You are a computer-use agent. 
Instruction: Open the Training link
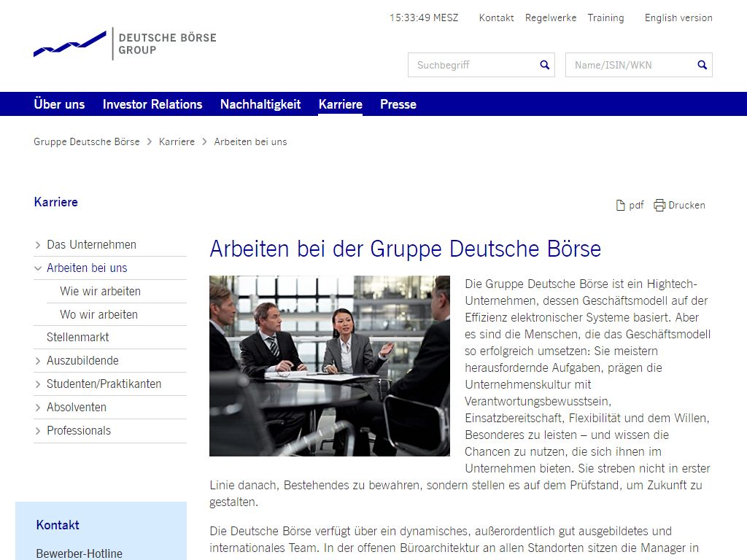(605, 18)
